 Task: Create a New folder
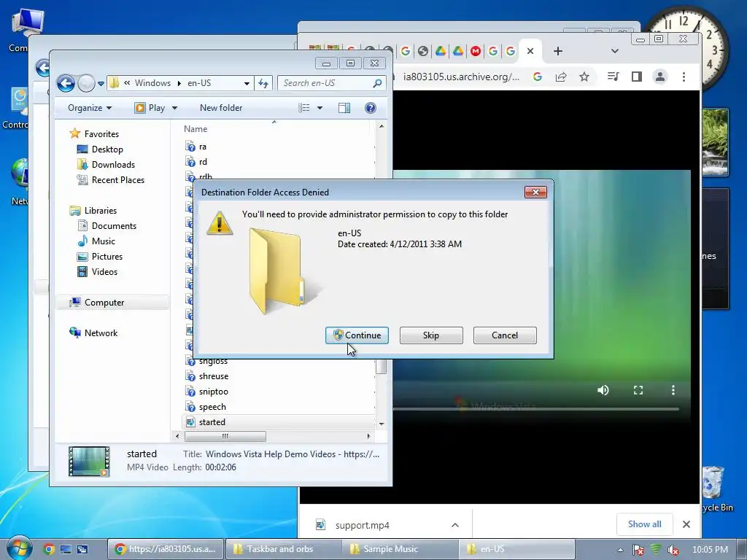click(221, 108)
